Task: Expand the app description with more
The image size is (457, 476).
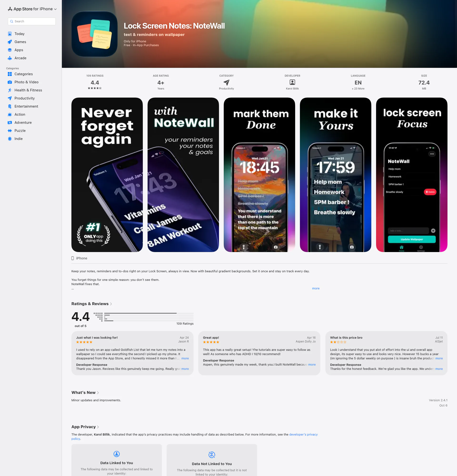Action: [x=316, y=288]
